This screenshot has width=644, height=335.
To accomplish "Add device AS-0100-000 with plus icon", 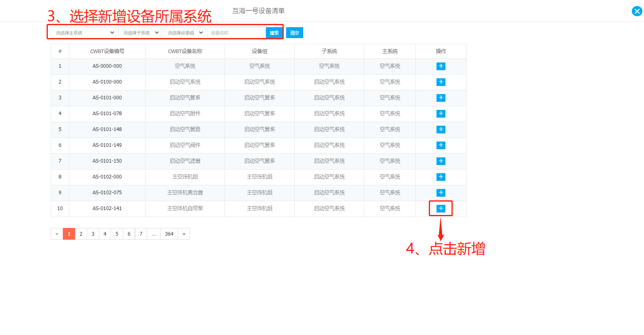I will (x=441, y=82).
